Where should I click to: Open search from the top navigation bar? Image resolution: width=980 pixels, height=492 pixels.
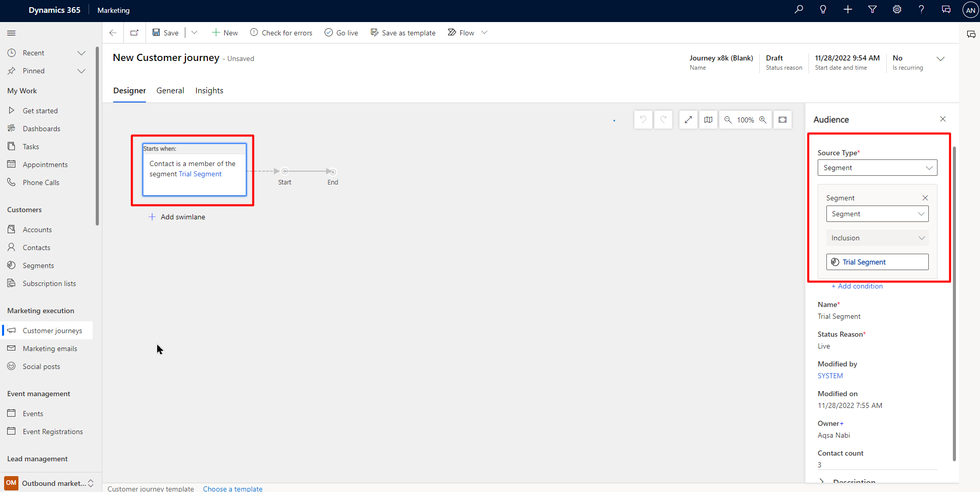click(x=798, y=9)
